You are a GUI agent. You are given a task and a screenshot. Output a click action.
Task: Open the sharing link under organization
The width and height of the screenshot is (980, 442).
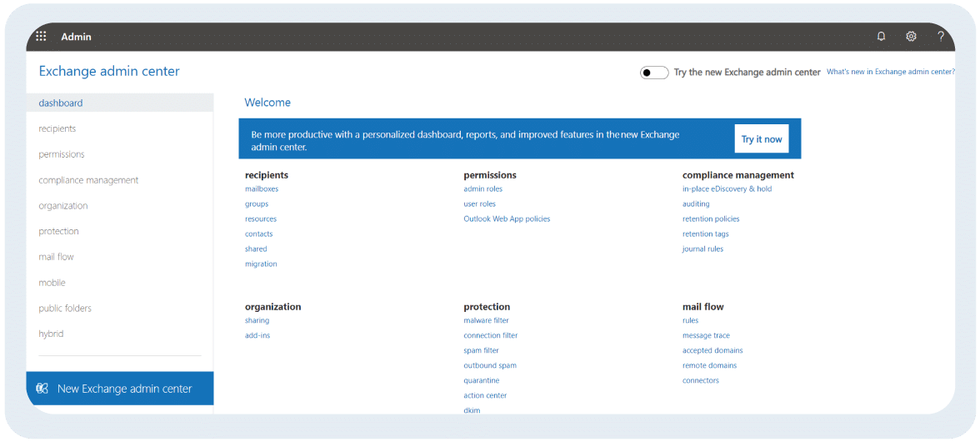[x=257, y=321]
